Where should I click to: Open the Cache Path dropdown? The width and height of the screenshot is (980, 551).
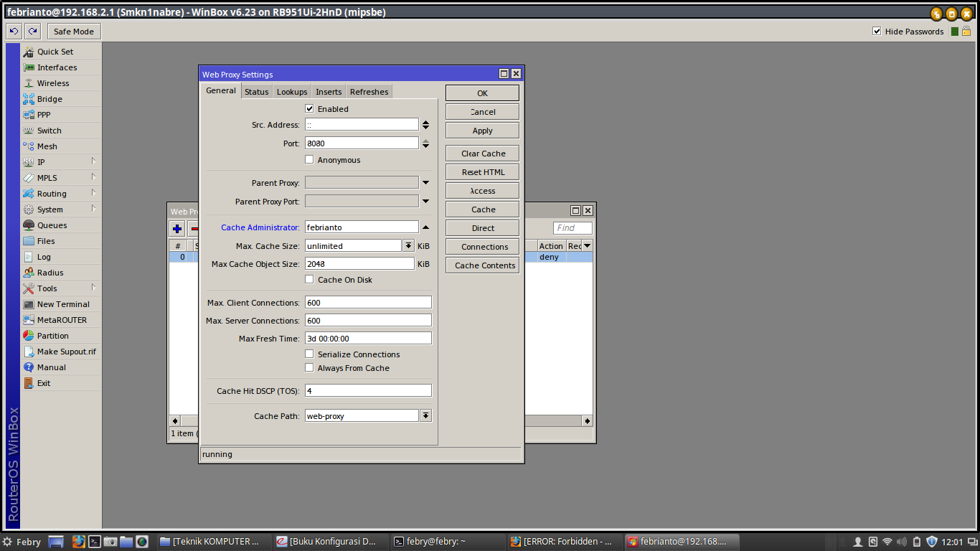coord(426,415)
